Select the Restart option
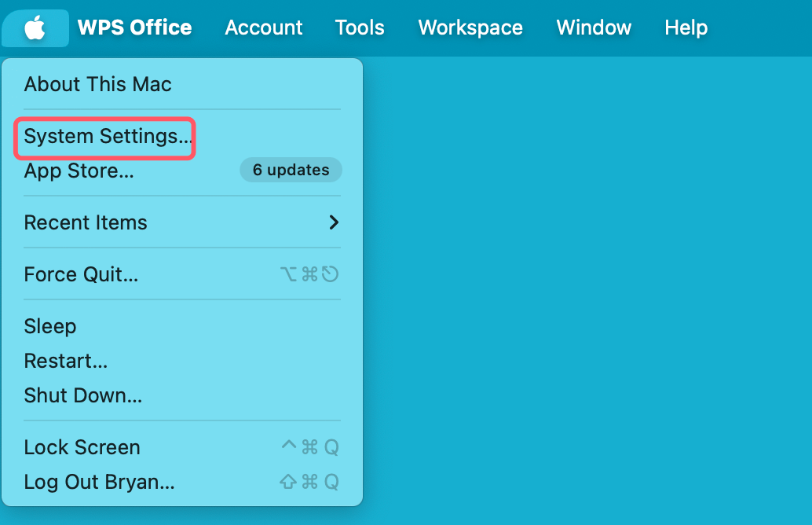The image size is (812, 525). pos(65,361)
